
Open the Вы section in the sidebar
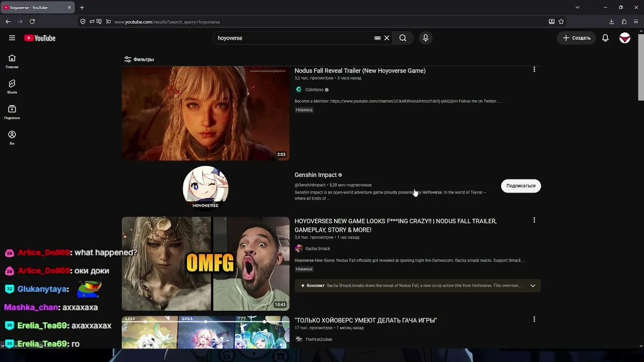click(x=12, y=138)
